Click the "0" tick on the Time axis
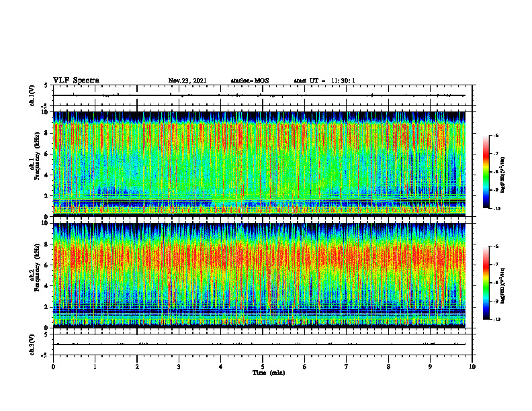The height and width of the screenshot is (411, 532). (x=53, y=367)
